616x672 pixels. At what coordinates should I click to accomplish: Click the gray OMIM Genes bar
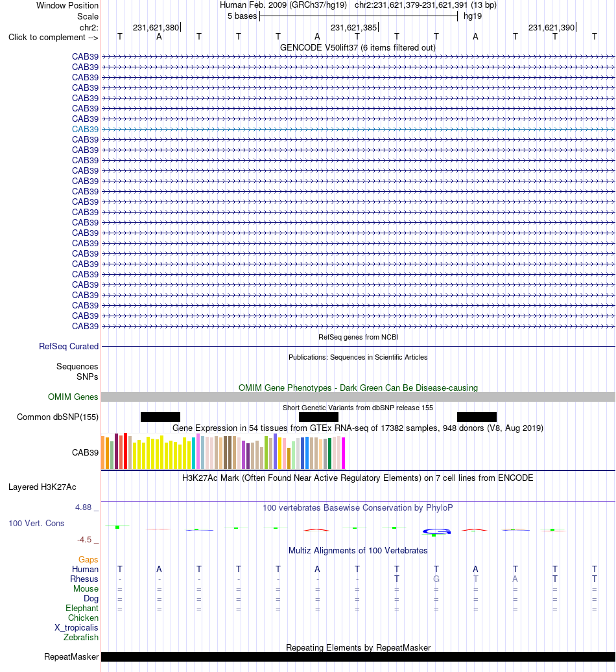click(x=358, y=397)
